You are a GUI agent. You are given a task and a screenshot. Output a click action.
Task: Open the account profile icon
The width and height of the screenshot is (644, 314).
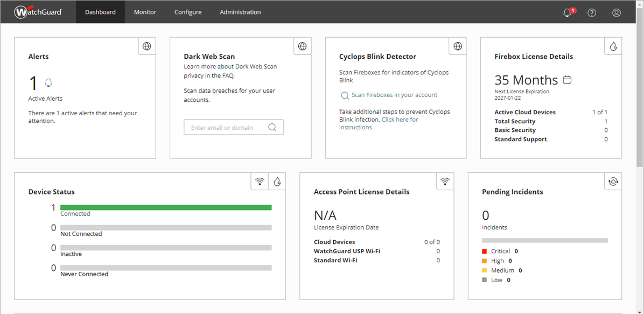[x=616, y=12]
